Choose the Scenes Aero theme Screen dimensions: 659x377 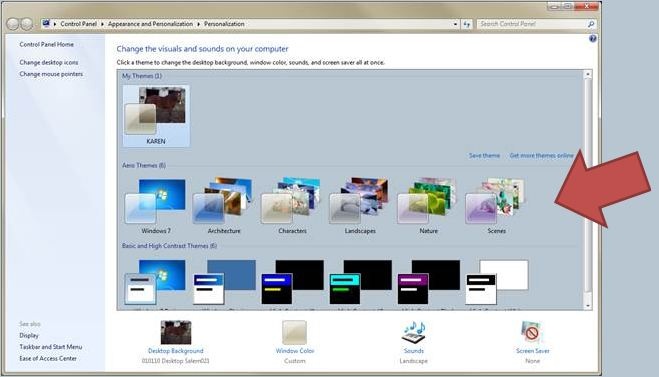496,206
